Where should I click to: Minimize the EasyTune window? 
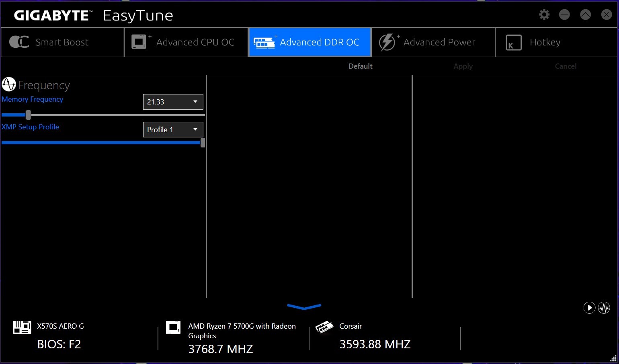[564, 15]
